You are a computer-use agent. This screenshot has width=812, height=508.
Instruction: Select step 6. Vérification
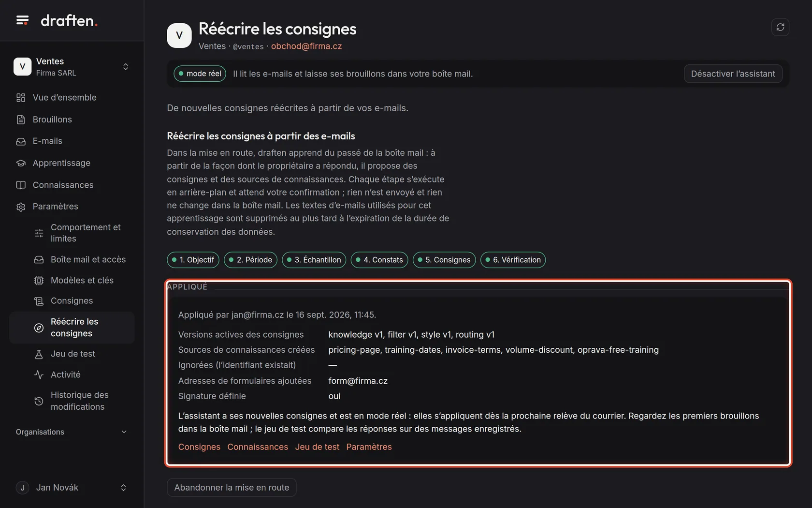coord(513,260)
